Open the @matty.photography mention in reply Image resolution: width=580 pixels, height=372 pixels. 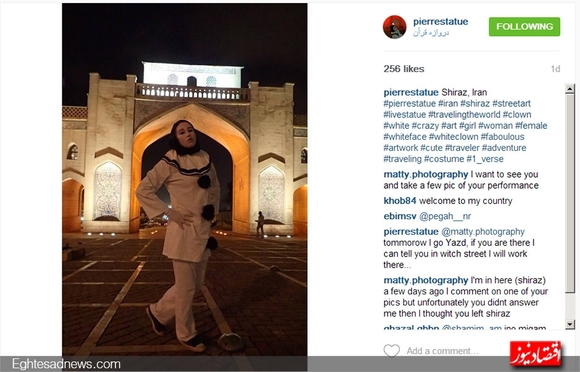pyautogui.click(x=483, y=232)
